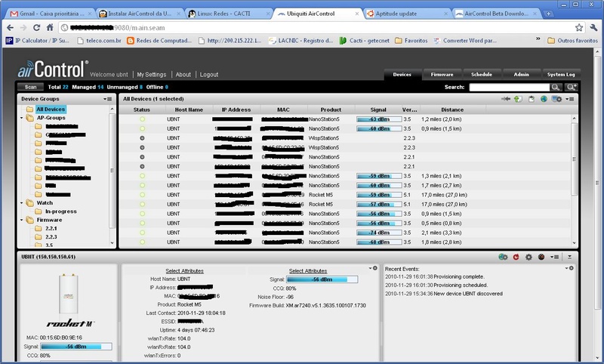Click the gear icon in UBNT details bar
This screenshot has width=604, height=364.
point(528,257)
